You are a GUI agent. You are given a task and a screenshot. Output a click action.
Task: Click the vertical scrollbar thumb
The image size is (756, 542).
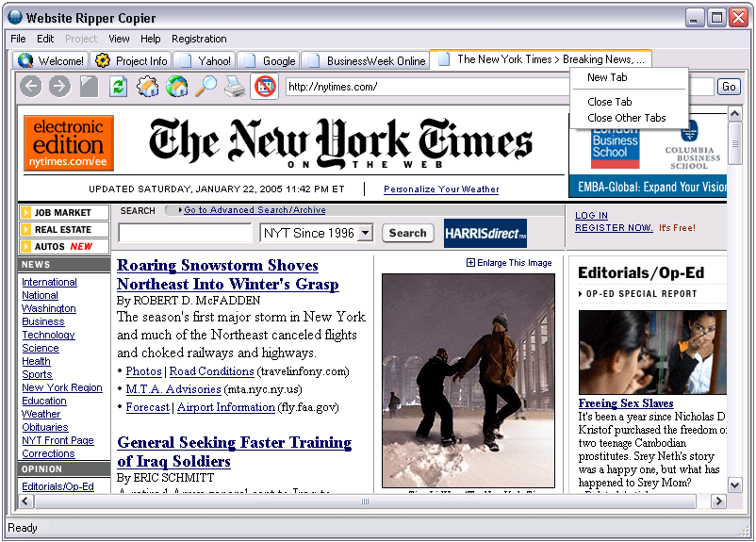[734, 143]
